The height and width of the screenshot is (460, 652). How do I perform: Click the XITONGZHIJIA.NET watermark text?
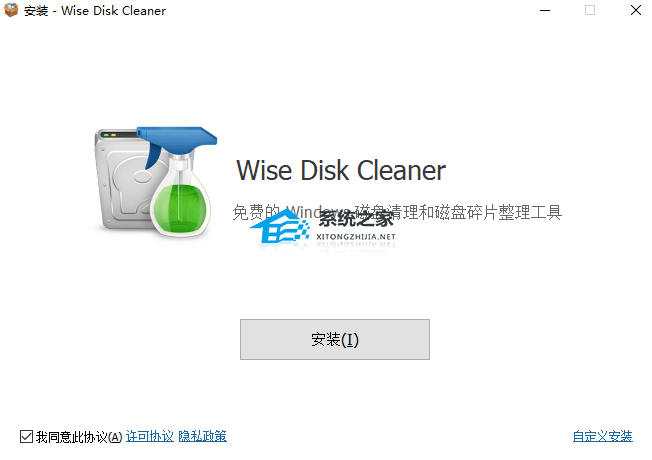click(x=356, y=237)
